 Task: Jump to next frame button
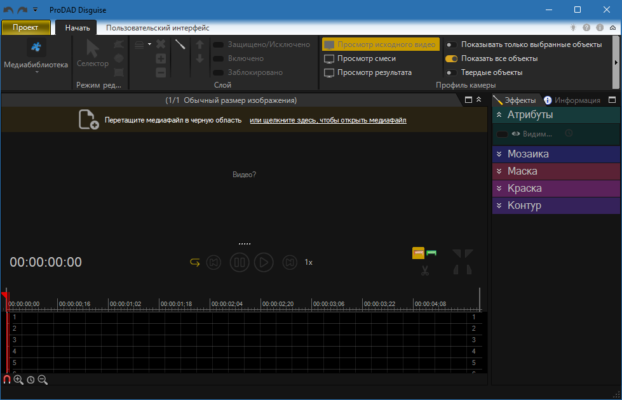coord(290,262)
